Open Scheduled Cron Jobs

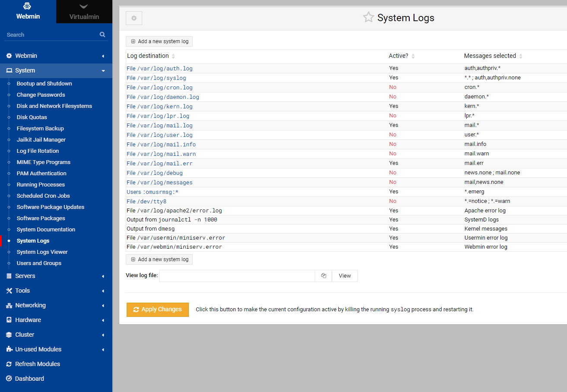point(43,196)
